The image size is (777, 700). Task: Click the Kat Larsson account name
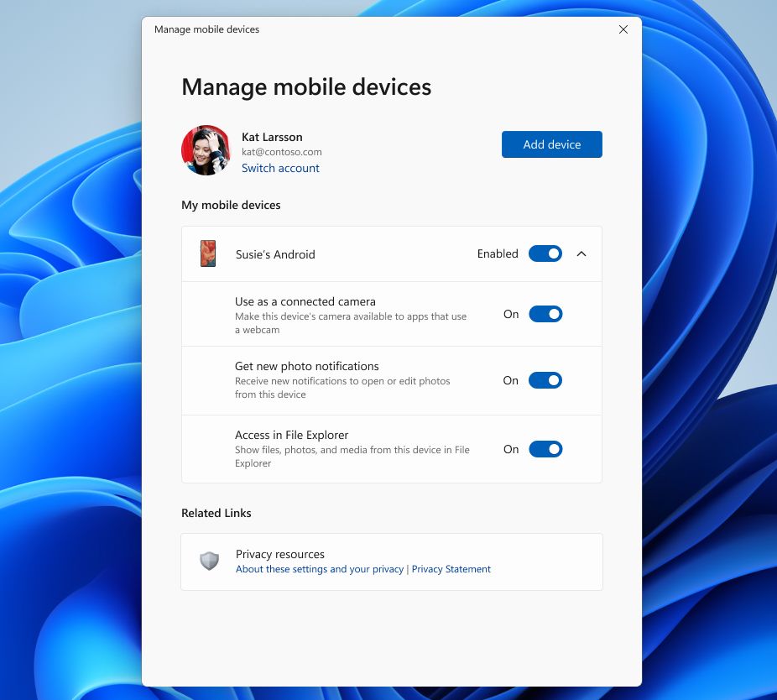coord(272,138)
